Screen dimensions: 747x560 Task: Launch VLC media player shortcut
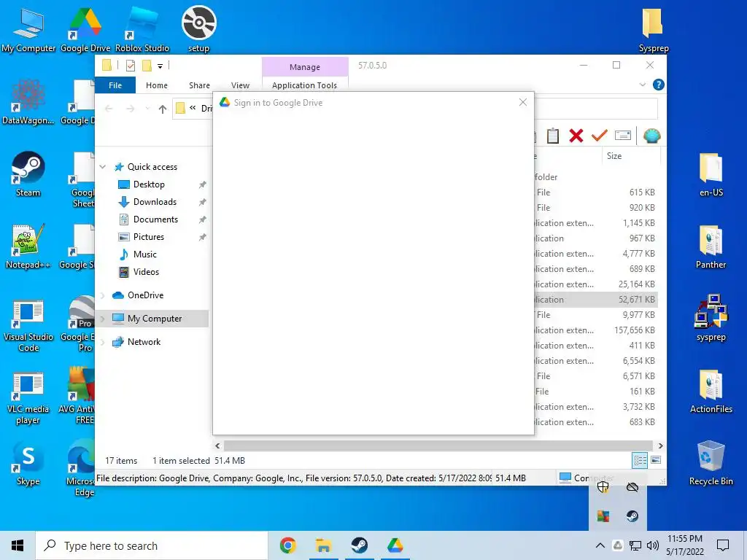(28, 399)
